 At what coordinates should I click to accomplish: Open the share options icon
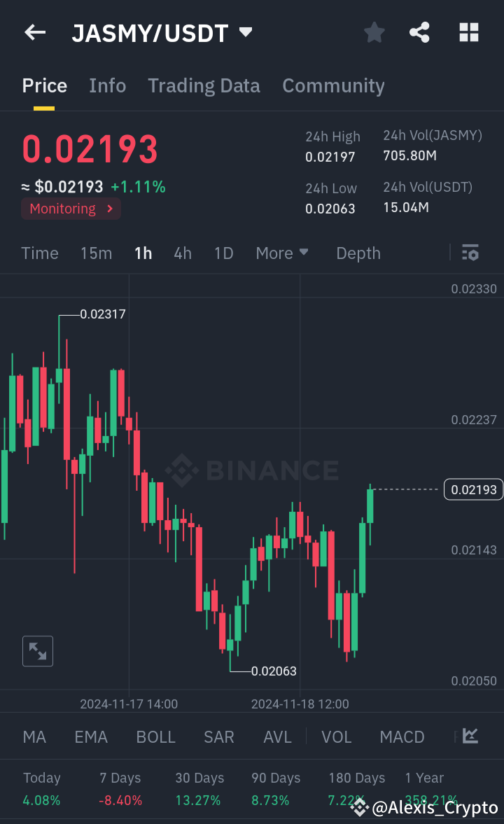419,32
